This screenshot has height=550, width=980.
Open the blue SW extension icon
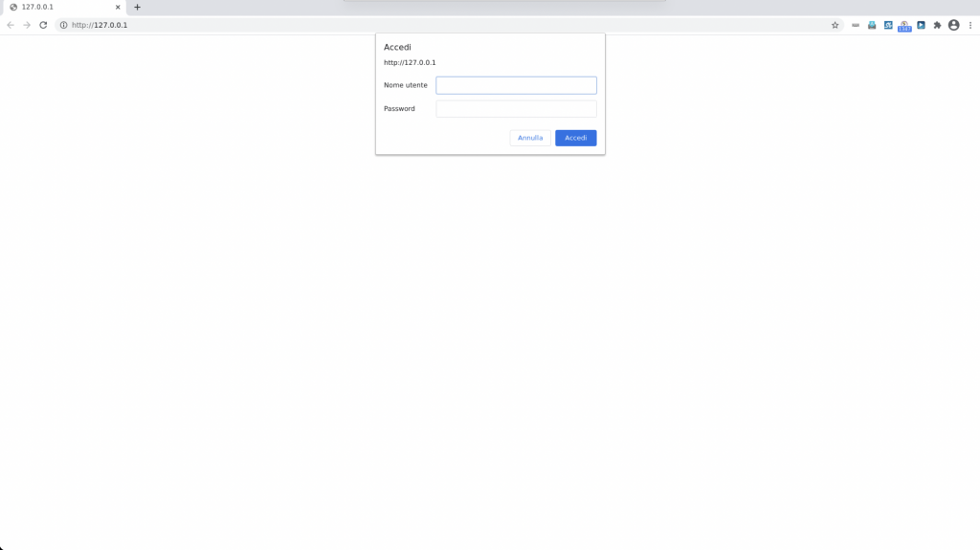click(x=888, y=25)
